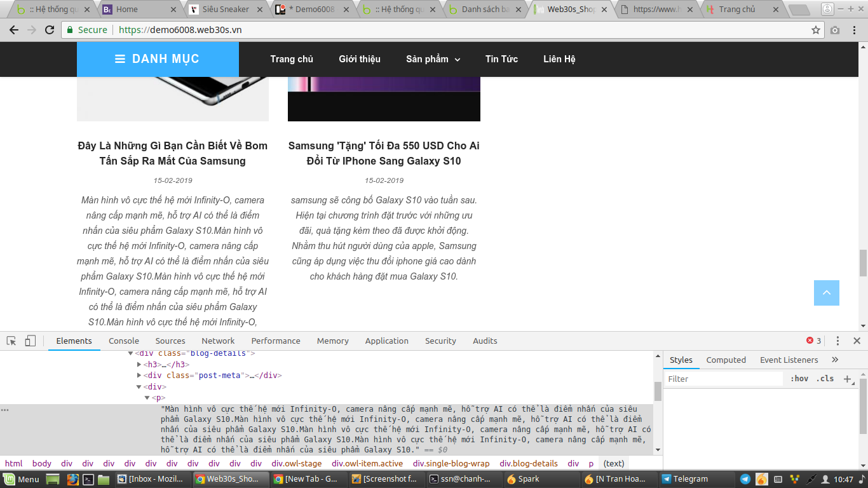
Task: Click the red error count indicator
Action: tap(813, 341)
